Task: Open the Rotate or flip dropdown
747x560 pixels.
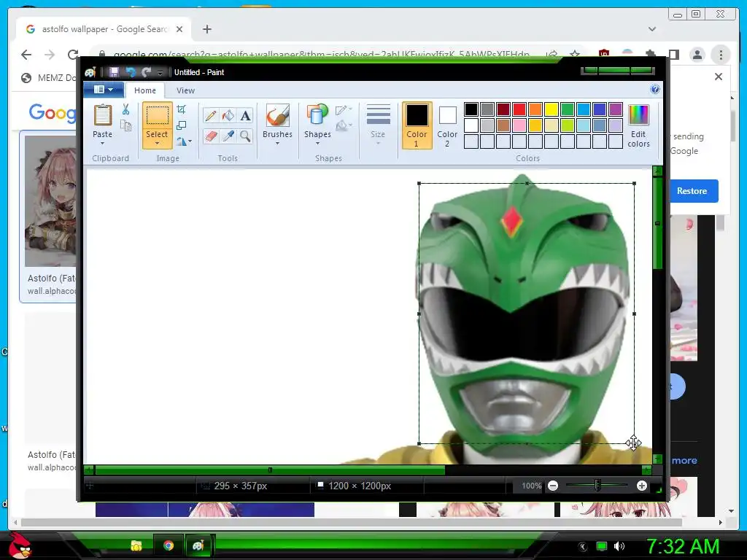Action: [184, 141]
